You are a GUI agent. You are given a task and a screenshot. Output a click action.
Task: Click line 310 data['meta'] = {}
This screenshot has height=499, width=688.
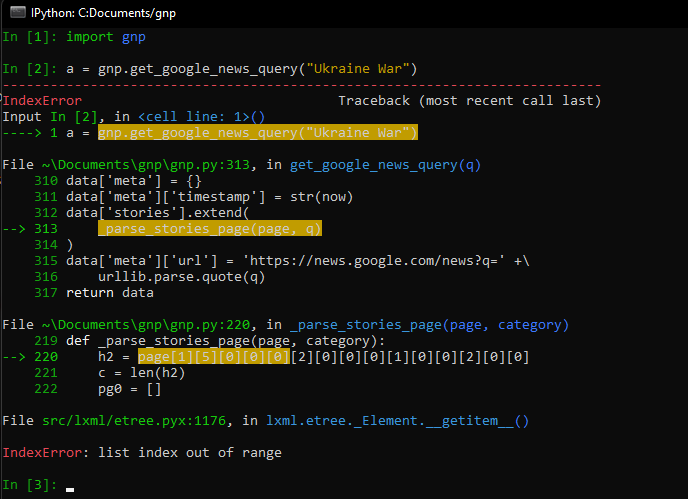[134, 181]
